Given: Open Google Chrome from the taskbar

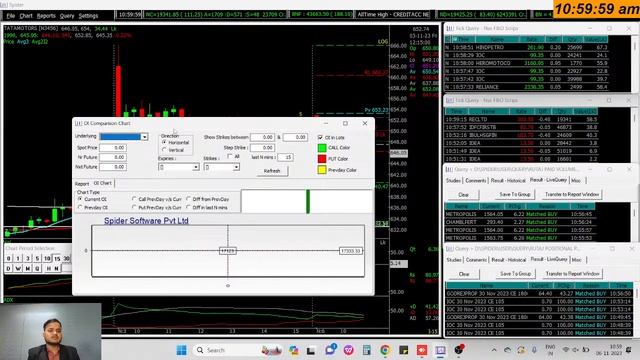Looking at the screenshot, I should point(384,350).
